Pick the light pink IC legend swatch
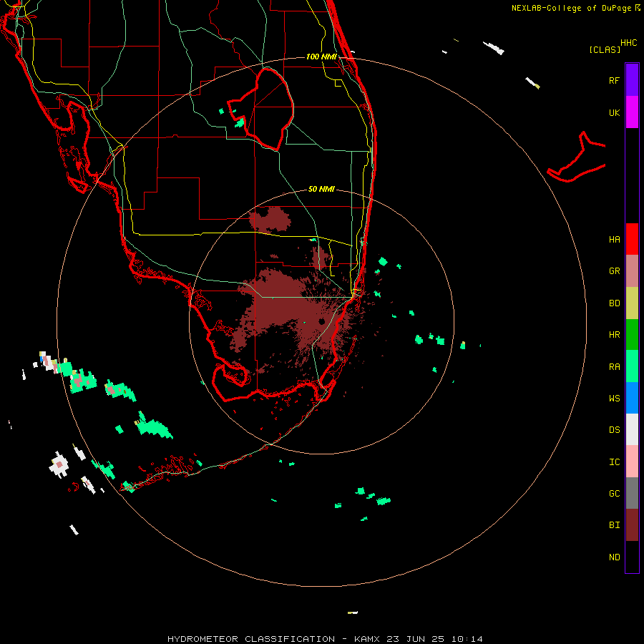 [x=632, y=462]
